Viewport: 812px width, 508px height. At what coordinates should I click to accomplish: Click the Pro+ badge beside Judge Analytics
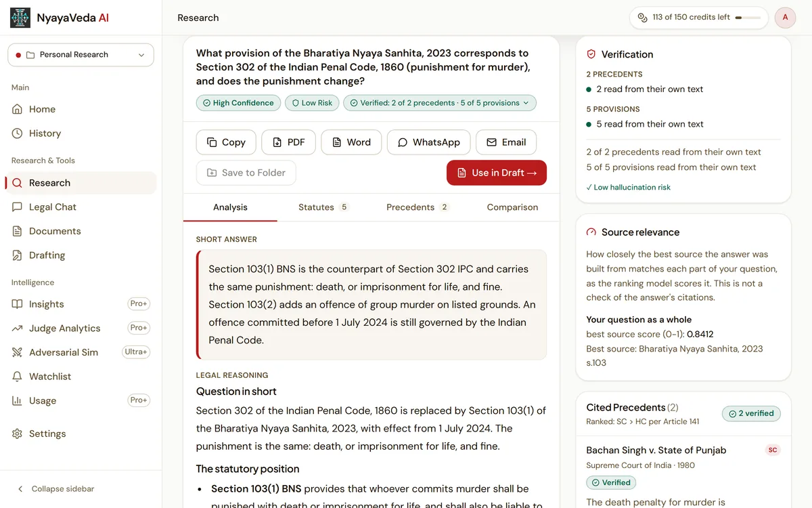pos(139,328)
